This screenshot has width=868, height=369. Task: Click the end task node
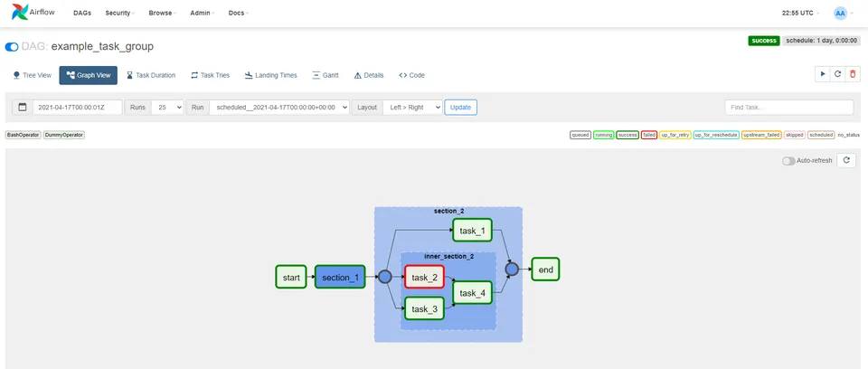tap(545, 270)
